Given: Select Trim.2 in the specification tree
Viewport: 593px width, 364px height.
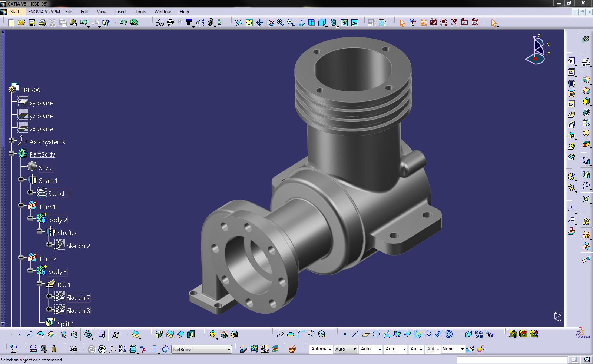Looking at the screenshot, I should [47, 259].
